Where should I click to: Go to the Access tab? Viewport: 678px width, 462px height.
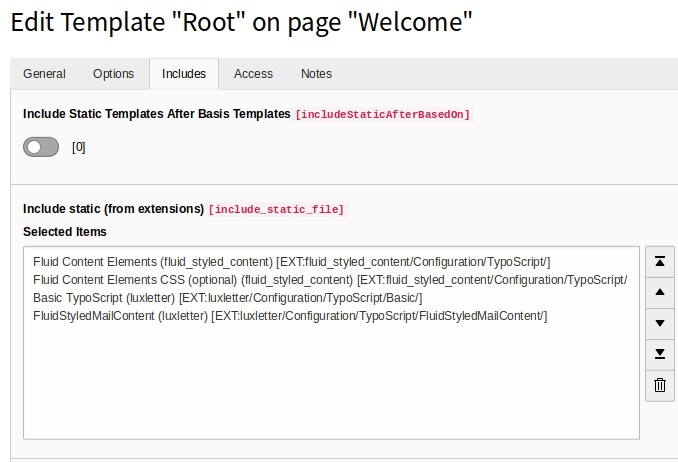click(253, 74)
